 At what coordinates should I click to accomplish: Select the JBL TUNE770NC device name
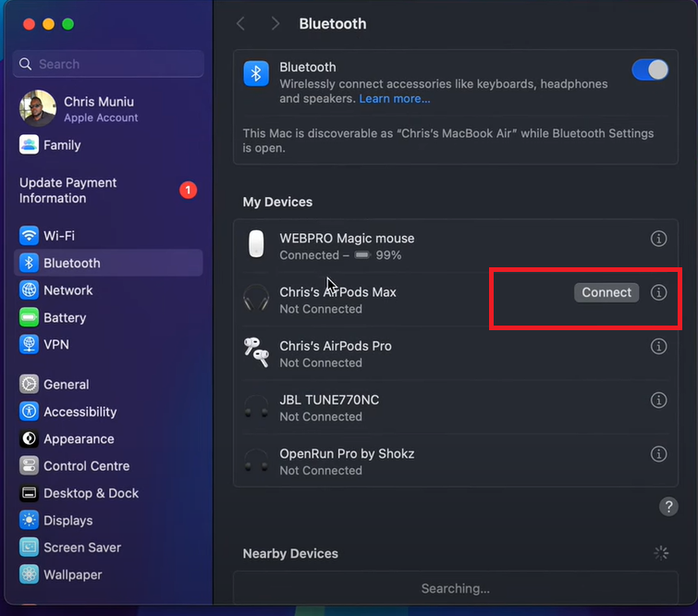tap(329, 400)
